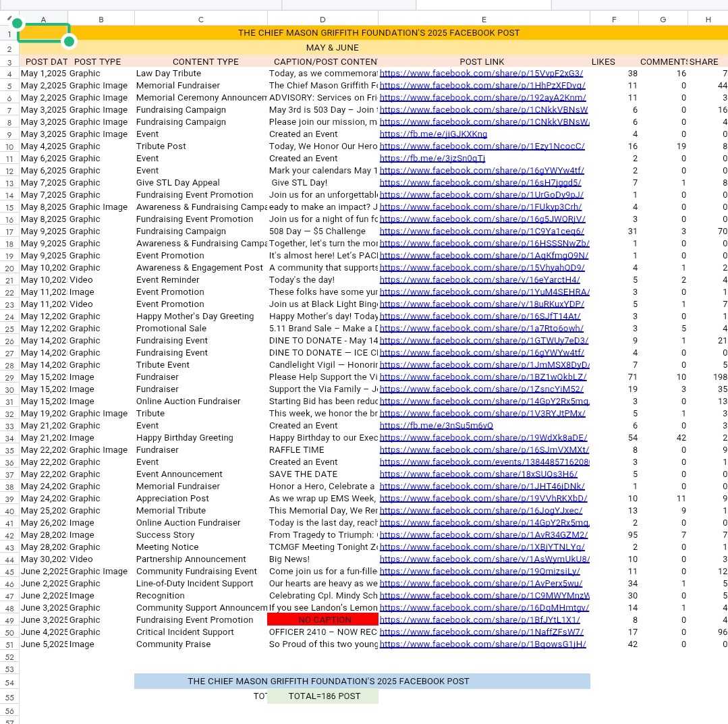
Task: Select the SAVE THE DATE caption cell
Action: coord(323,474)
